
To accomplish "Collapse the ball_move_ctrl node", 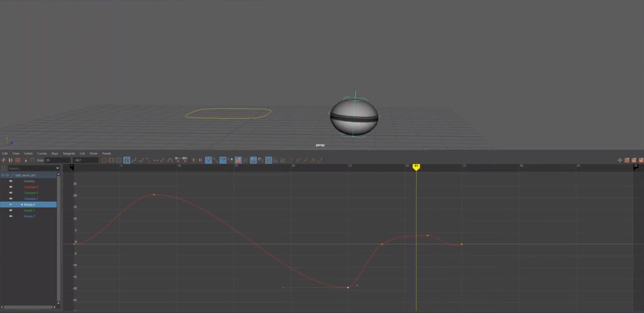I will pyautogui.click(x=3, y=175).
